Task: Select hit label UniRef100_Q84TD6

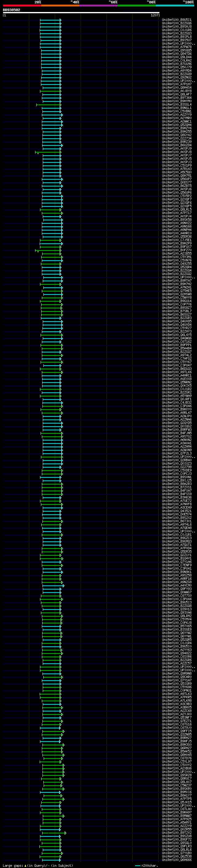Action: [177, 54]
